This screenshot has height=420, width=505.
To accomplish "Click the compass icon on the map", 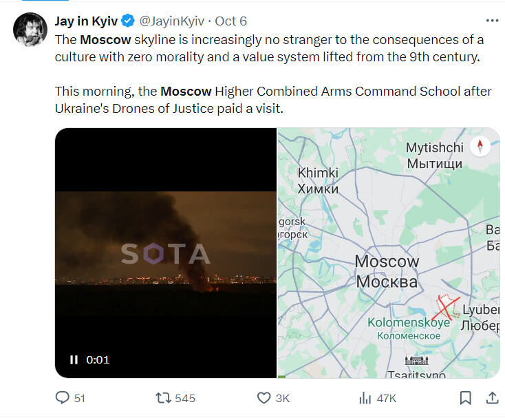I will (480, 147).
